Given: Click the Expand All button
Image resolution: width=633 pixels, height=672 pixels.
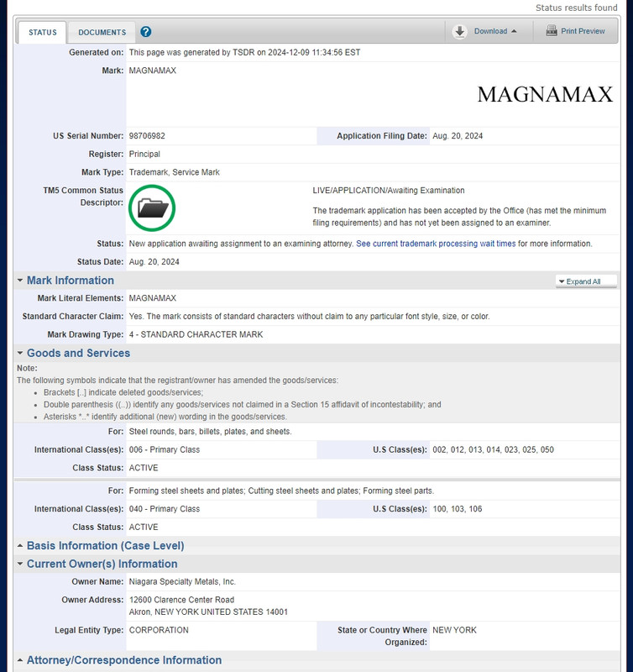Looking at the screenshot, I should click(x=586, y=281).
